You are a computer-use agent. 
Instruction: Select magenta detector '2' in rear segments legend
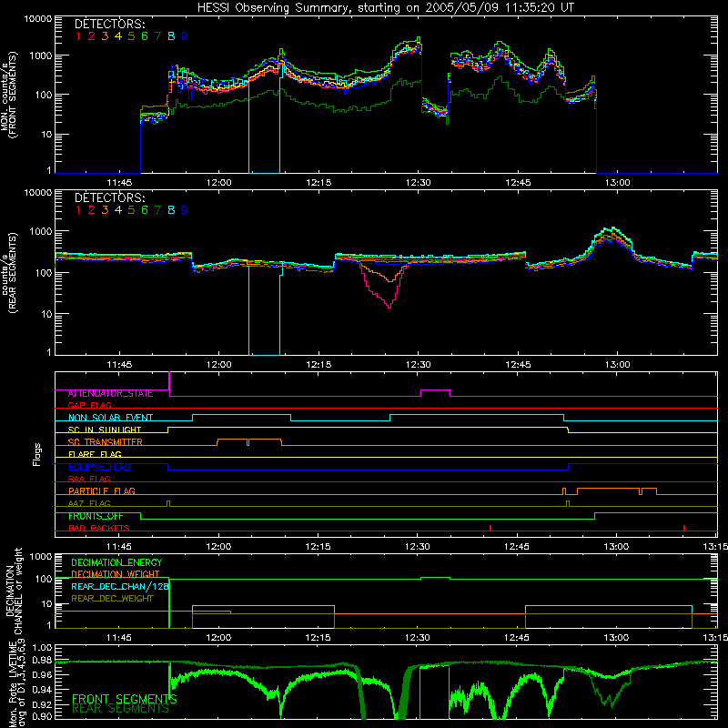pyautogui.click(x=92, y=210)
